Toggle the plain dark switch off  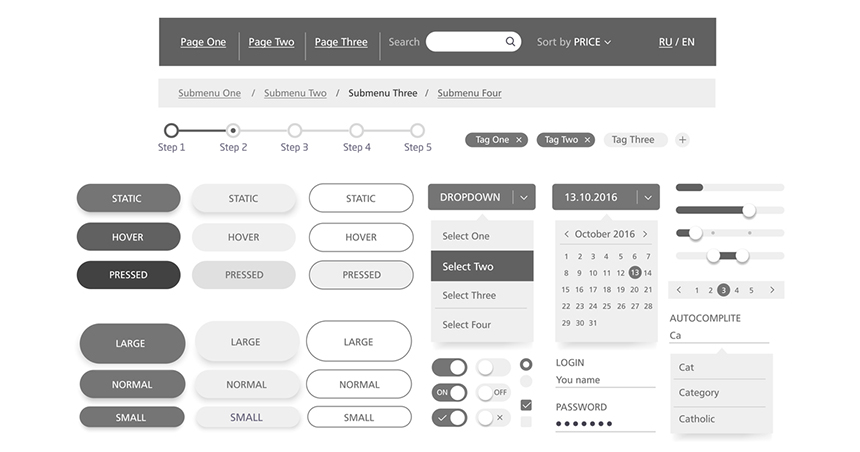click(x=449, y=368)
